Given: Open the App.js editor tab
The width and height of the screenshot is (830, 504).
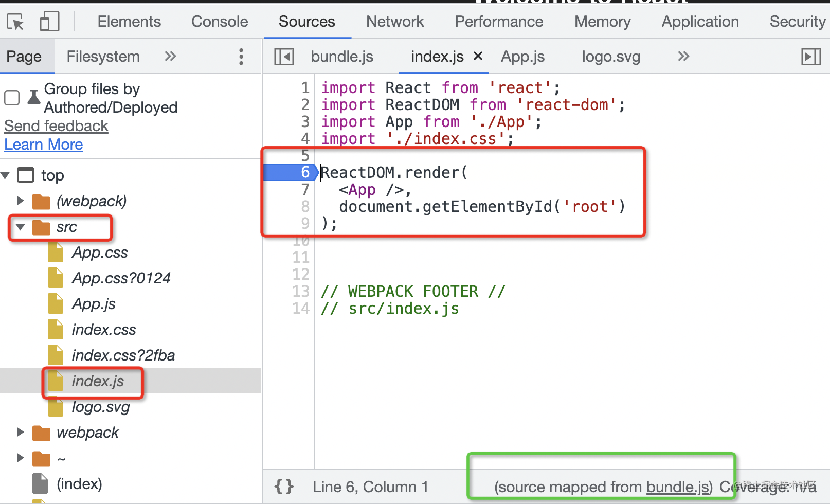Looking at the screenshot, I should (522, 57).
